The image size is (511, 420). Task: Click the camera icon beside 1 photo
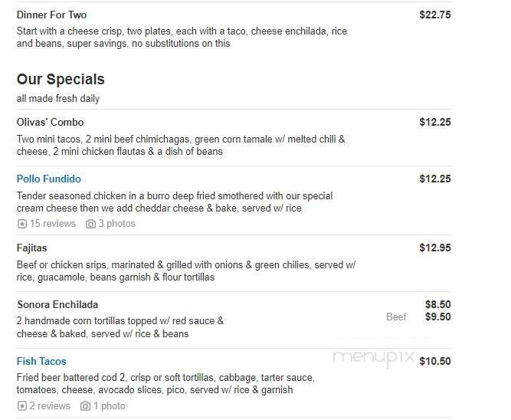tap(86, 406)
